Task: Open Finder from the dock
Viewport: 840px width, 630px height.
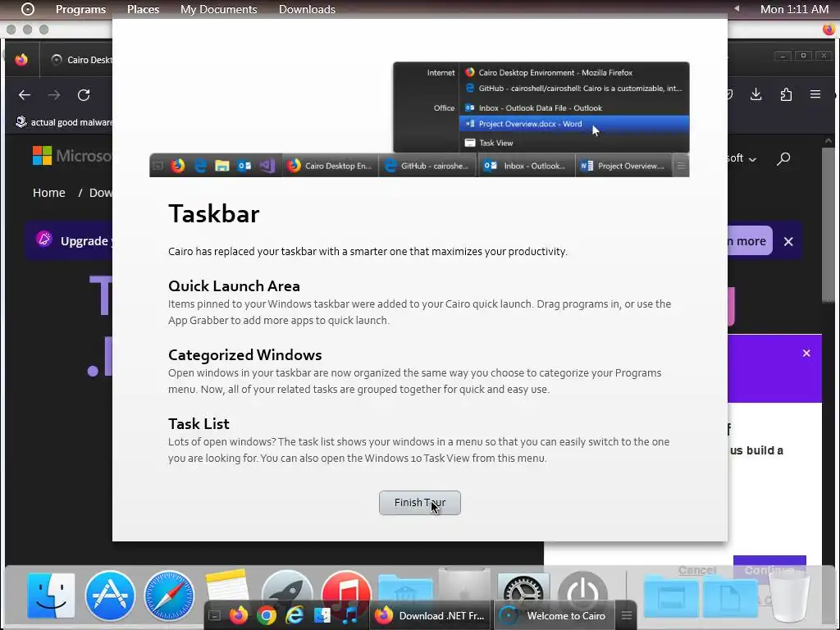Action: 51,596
